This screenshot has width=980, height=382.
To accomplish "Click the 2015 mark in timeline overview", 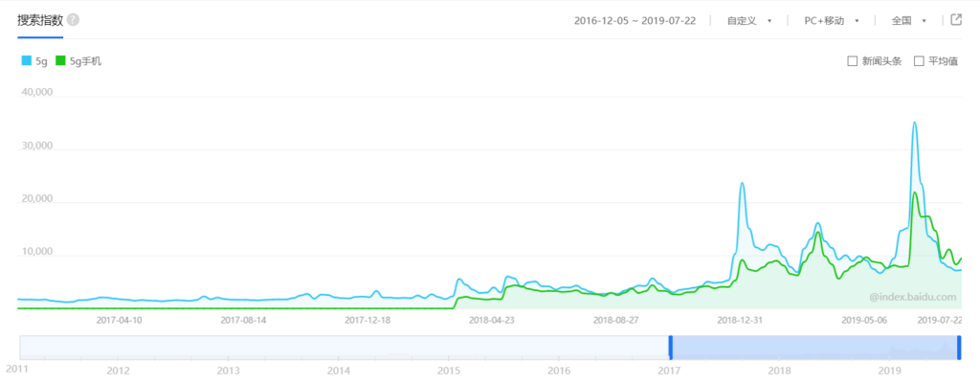I will pos(448,371).
